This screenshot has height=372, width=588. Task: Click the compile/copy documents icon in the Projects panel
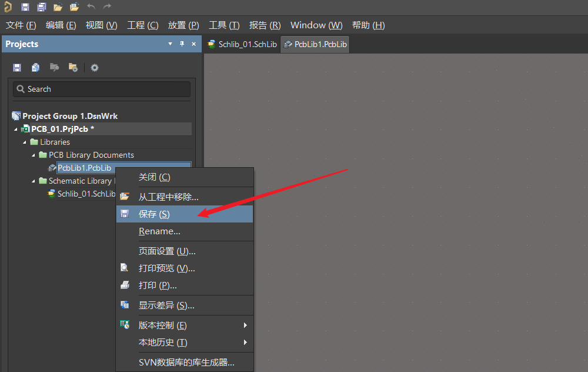pos(36,68)
